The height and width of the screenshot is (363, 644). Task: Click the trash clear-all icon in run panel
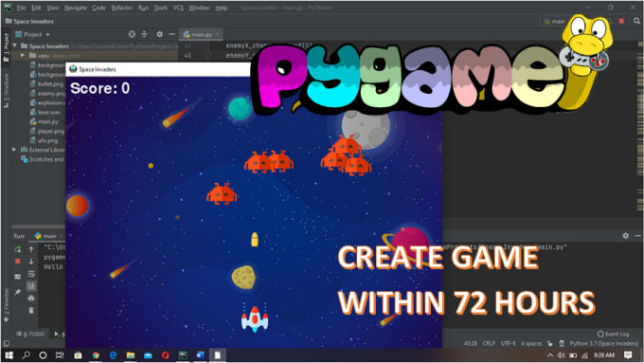pos(31,310)
